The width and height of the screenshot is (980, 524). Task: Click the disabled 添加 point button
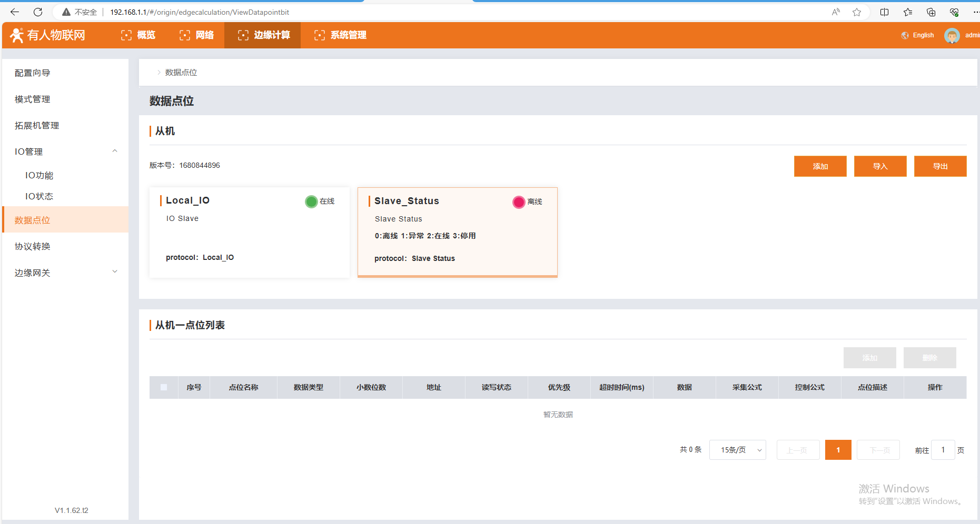pyautogui.click(x=870, y=358)
